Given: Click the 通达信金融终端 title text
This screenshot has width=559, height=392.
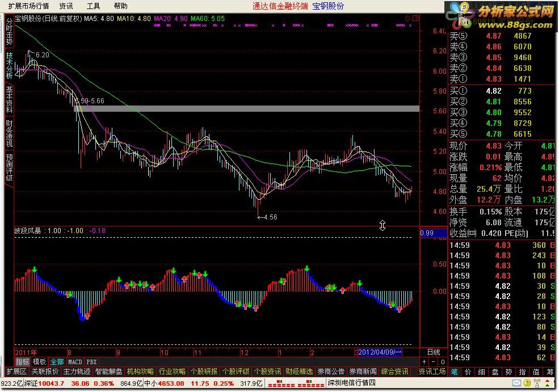Looking at the screenshot, I should tap(280, 6).
